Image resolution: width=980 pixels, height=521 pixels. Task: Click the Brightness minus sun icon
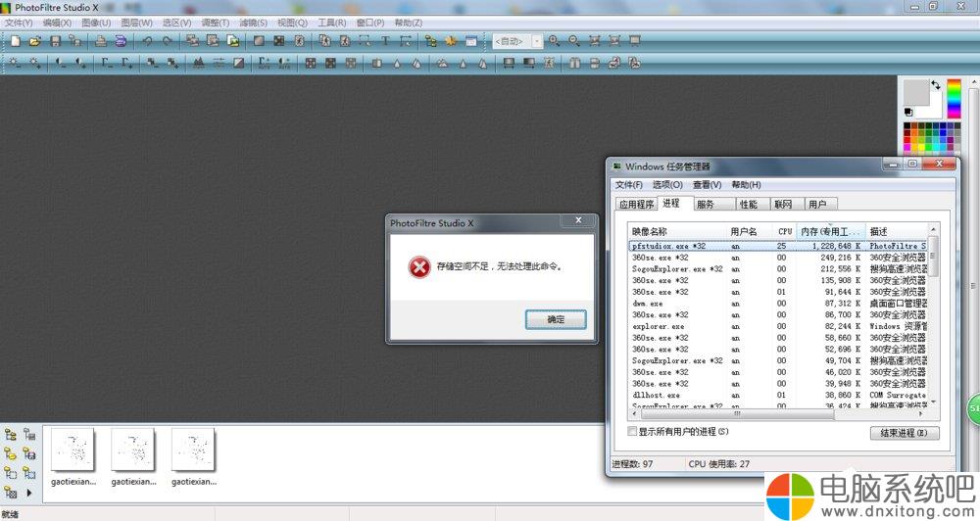pos(15,63)
